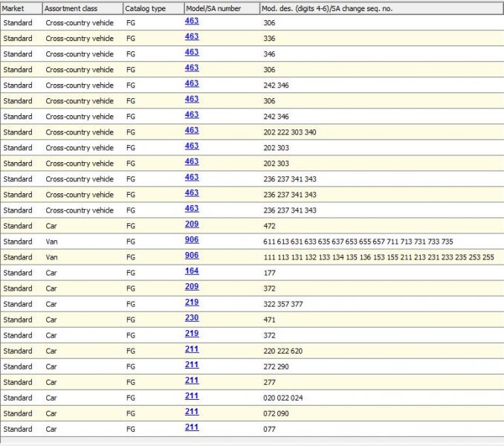This screenshot has width=504, height=446.
Task: Select FG catalog type in the 077 row
Action: point(131,430)
